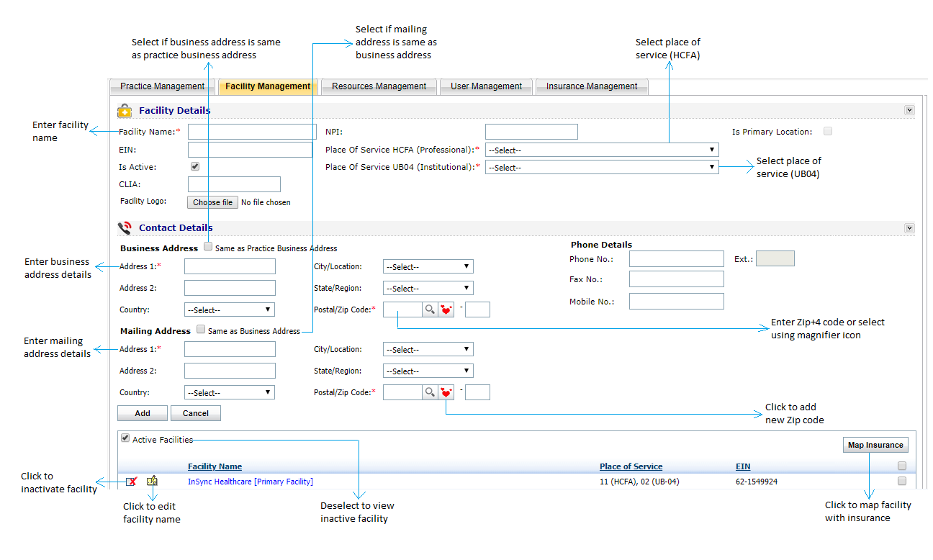Click business zip plus-four extension field
Image resolution: width=933 pixels, height=560 pixels.
[x=478, y=310]
